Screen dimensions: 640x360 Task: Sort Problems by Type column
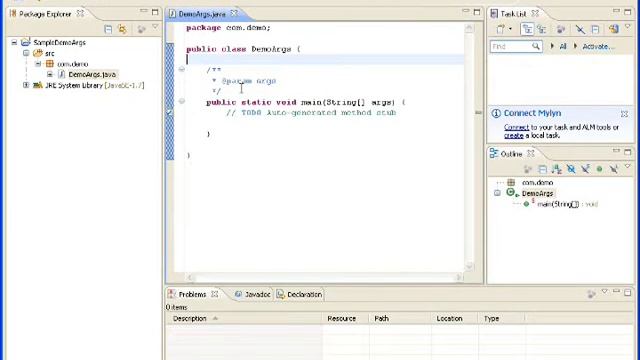[502, 318]
